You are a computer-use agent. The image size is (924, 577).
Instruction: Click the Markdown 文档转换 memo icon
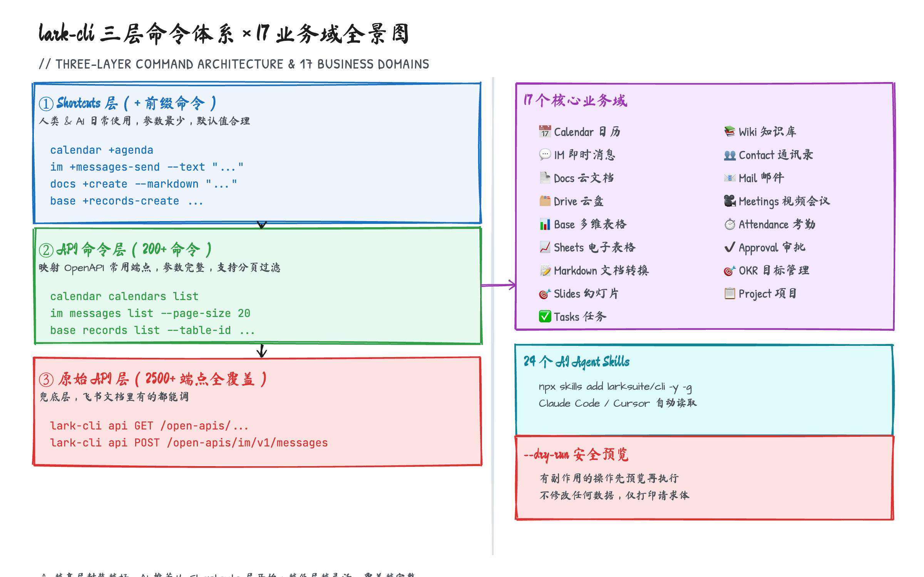click(x=545, y=270)
